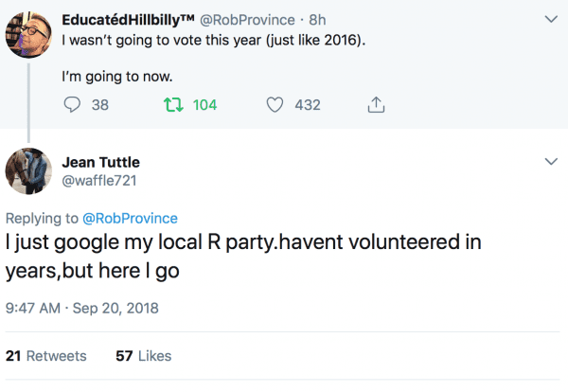This screenshot has height=392, width=568.
Task: Click the EducatédHillbilly™ display name
Action: 129,18
